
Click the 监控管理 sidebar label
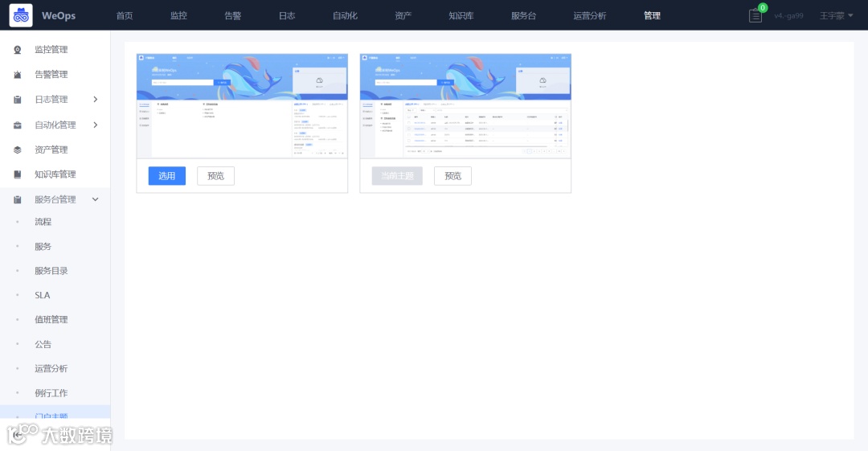click(x=51, y=50)
